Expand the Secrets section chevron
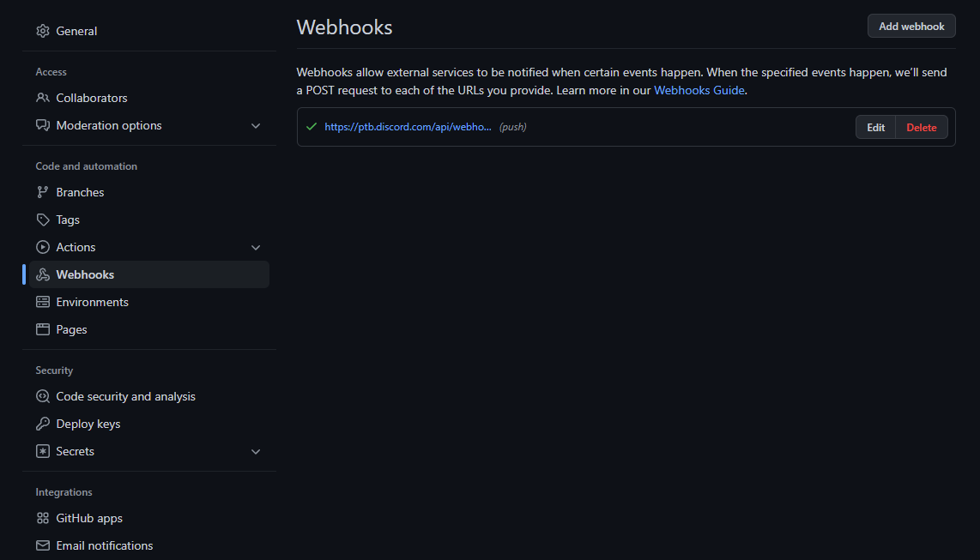The height and width of the screenshot is (560, 980). [256, 452]
